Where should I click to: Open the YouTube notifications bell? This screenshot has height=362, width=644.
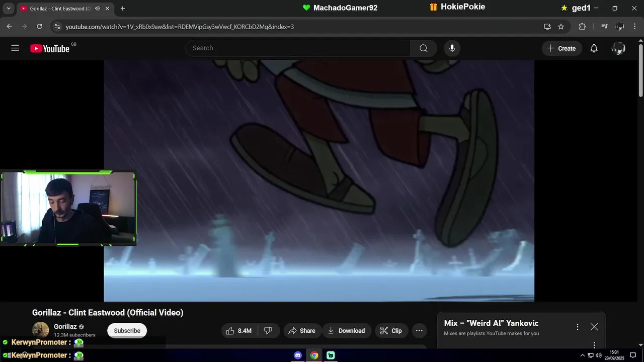594,48
